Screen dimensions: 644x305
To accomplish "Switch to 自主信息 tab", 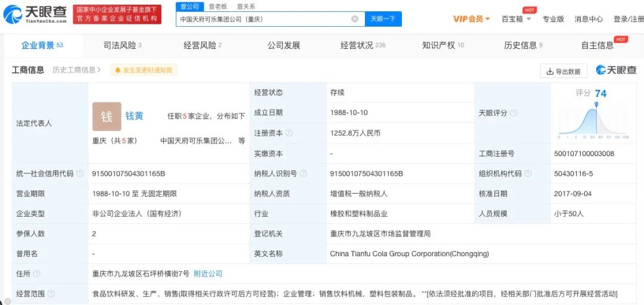I will pyautogui.click(x=597, y=45).
